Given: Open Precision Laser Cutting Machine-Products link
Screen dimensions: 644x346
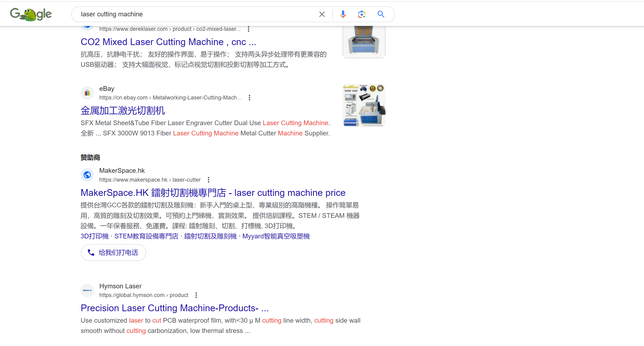Looking at the screenshot, I should [174, 308].
